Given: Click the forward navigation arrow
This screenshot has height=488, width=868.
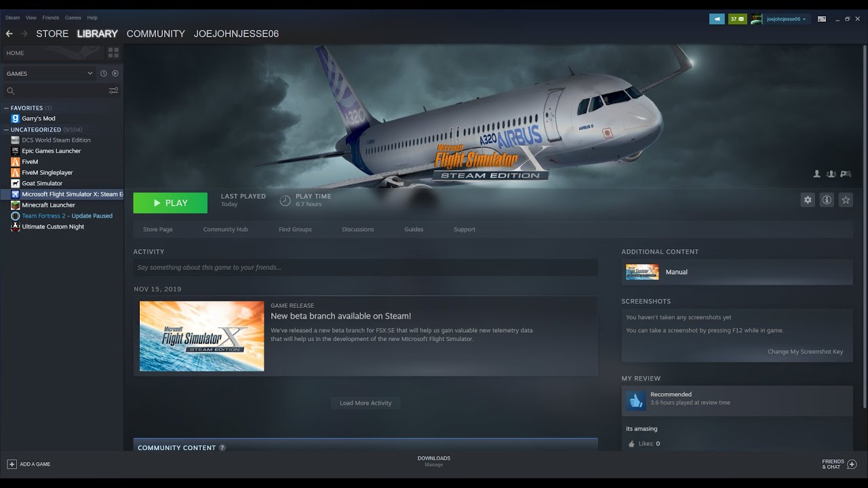Looking at the screenshot, I should coord(24,33).
